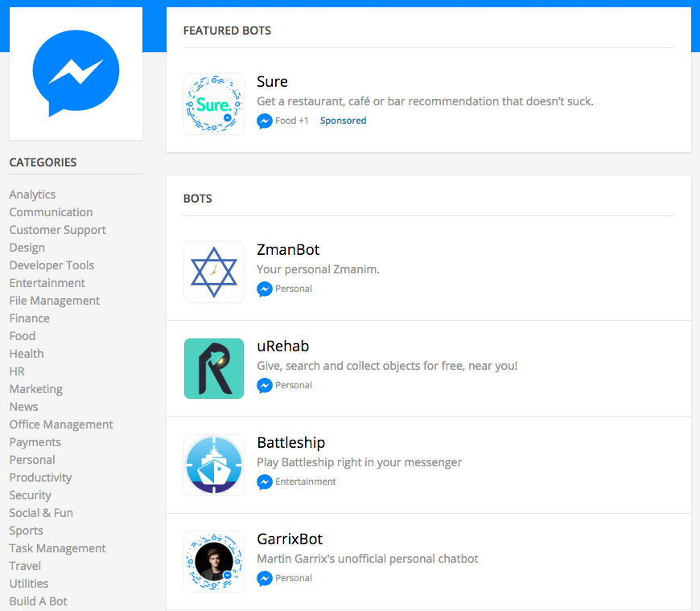This screenshot has width=700, height=611.
Task: Click Messenger icon in uRehab row
Action: pyautogui.click(x=264, y=385)
